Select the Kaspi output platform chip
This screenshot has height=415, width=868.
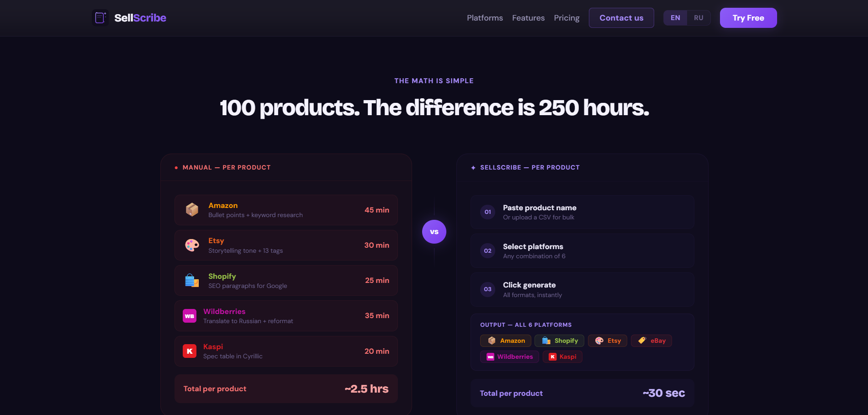[x=562, y=357]
